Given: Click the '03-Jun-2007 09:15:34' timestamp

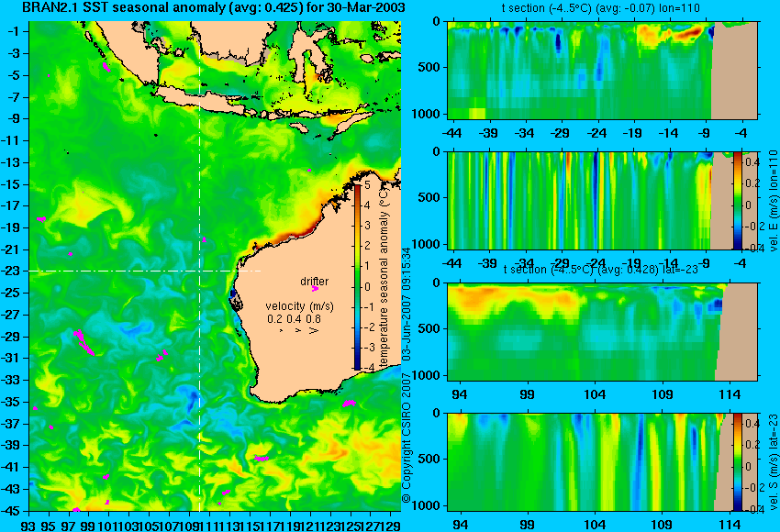Looking at the screenshot, I should [407, 304].
